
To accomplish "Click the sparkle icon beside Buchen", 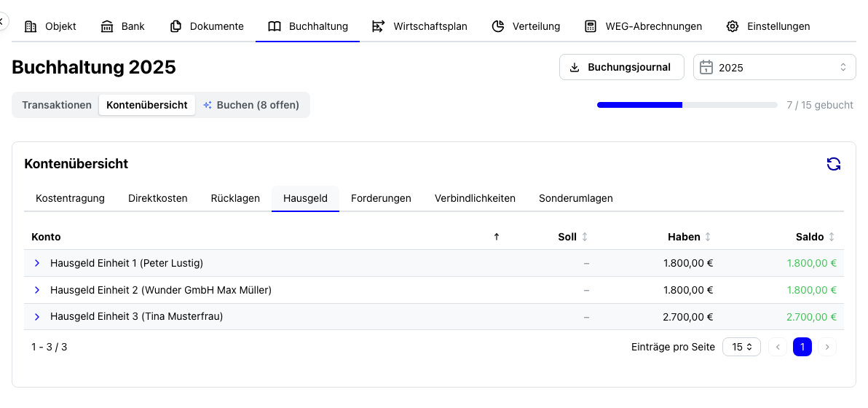I will [x=208, y=105].
